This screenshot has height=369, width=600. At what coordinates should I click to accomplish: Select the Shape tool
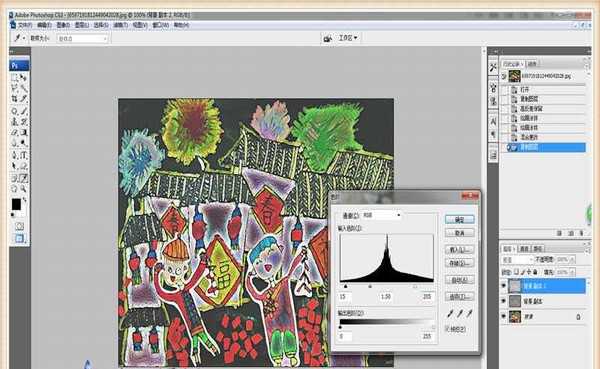tap(23, 166)
